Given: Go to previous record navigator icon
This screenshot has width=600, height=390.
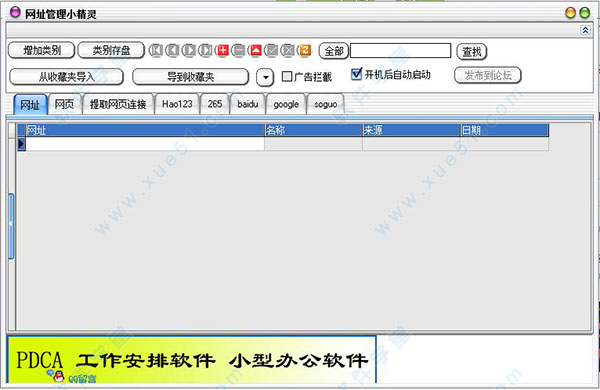Looking at the screenshot, I should [x=172, y=51].
